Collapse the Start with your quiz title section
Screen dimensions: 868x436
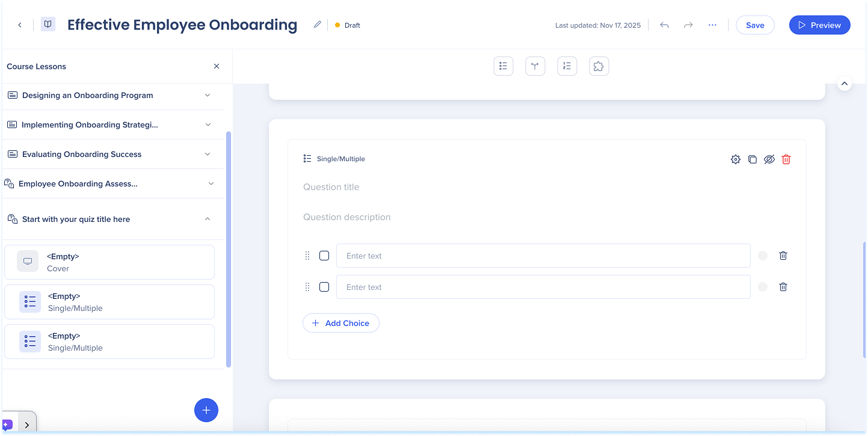click(x=208, y=219)
